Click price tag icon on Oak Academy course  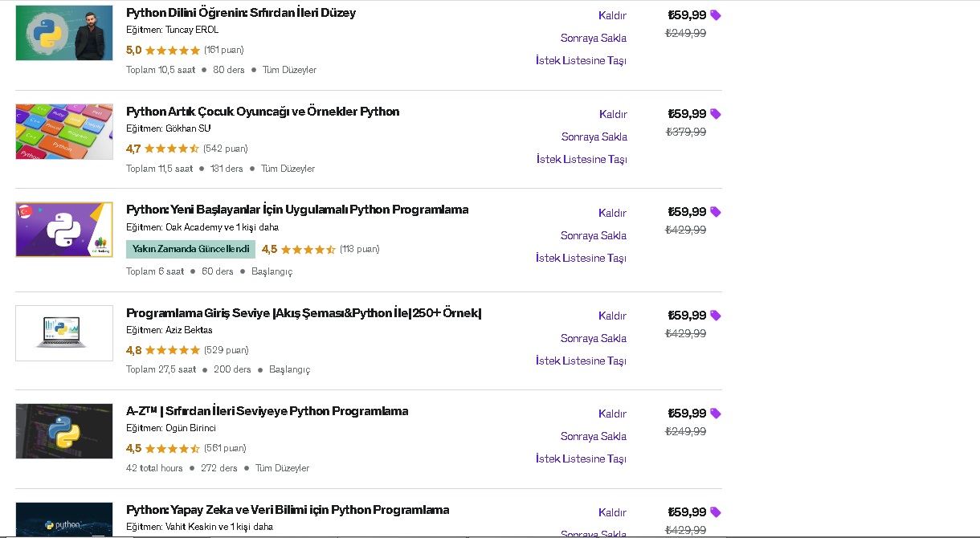point(716,212)
